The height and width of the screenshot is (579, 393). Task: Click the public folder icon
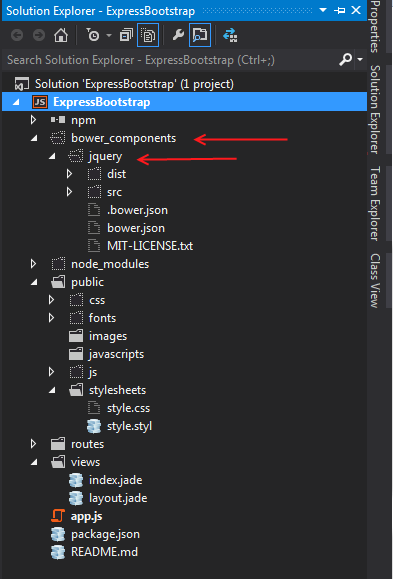pyautogui.click(x=58, y=282)
